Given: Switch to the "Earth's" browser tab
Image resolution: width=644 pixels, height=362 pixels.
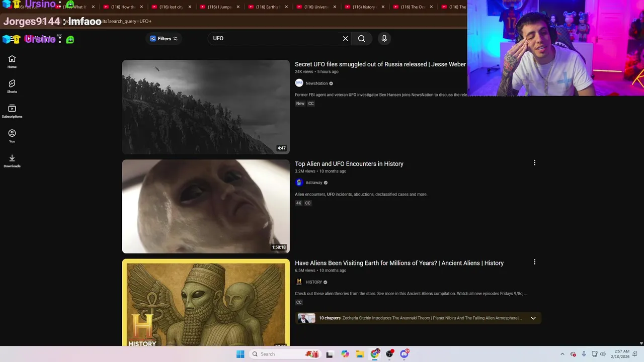Looking at the screenshot, I should pyautogui.click(x=268, y=7).
